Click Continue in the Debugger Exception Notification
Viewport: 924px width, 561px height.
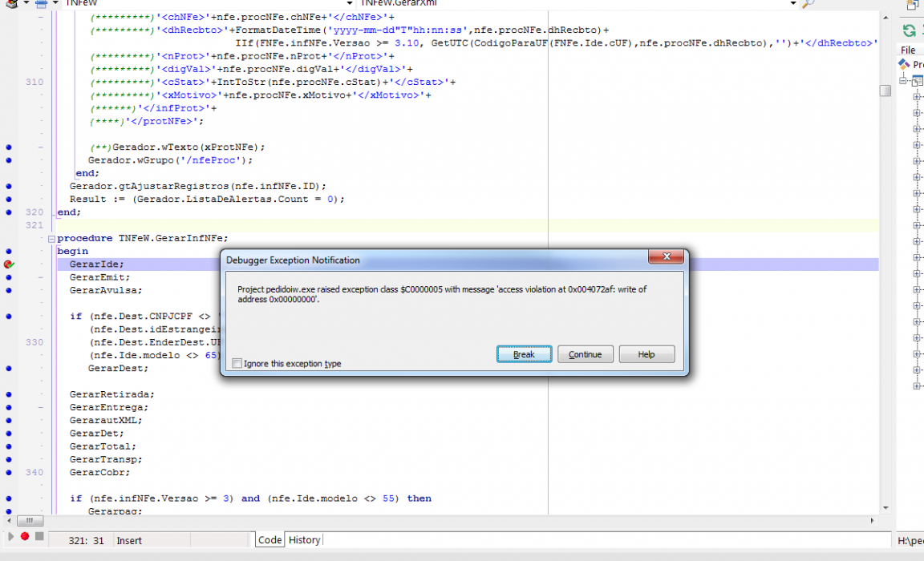point(586,354)
